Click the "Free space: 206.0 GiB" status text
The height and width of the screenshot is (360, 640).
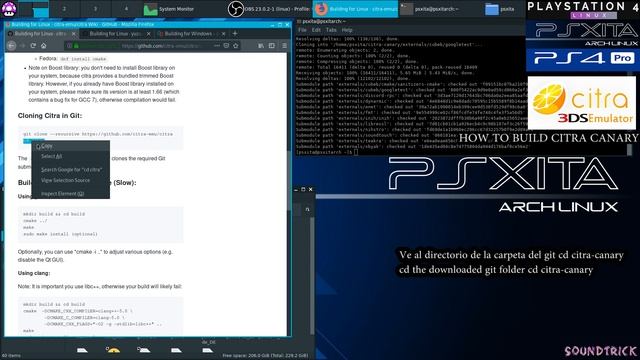pyautogui.click(x=265, y=356)
